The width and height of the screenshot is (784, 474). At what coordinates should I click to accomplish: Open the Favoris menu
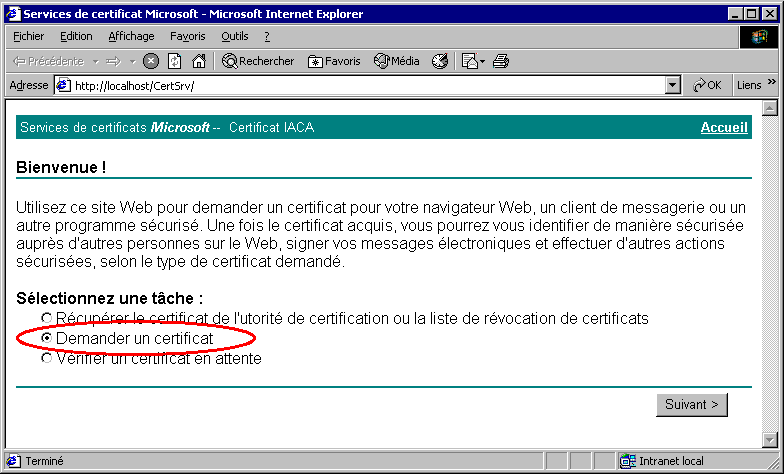click(x=188, y=36)
